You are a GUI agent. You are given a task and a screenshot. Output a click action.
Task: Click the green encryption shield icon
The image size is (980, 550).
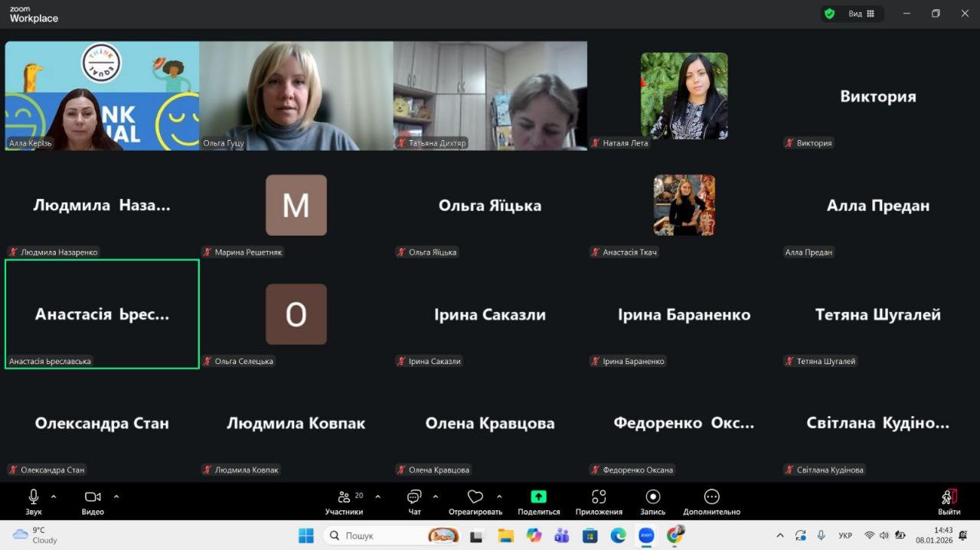(829, 14)
